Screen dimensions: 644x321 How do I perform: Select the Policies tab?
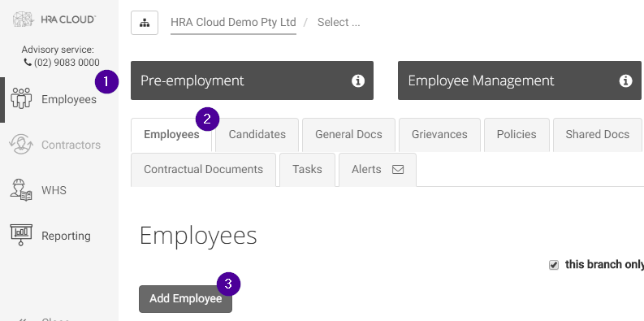coord(516,135)
